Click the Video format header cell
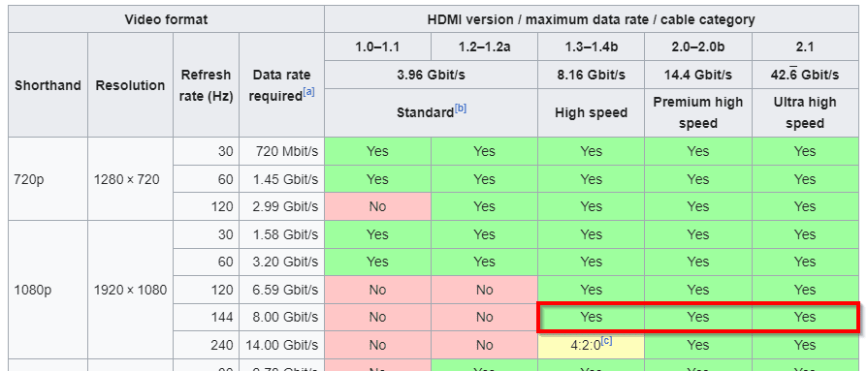This screenshot has width=868, height=371. click(166, 19)
